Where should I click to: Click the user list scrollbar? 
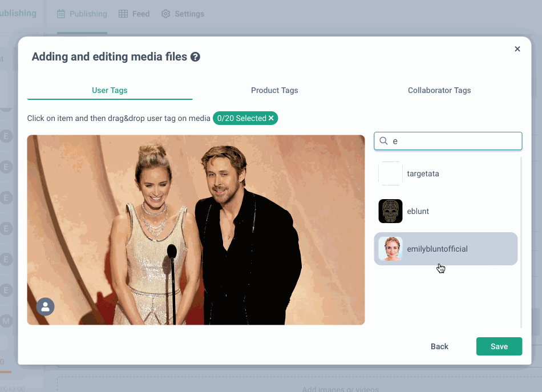[521, 242]
